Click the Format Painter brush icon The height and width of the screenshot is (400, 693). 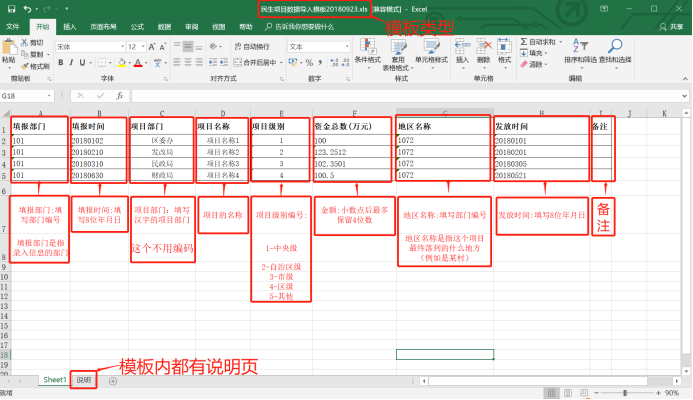[25, 66]
